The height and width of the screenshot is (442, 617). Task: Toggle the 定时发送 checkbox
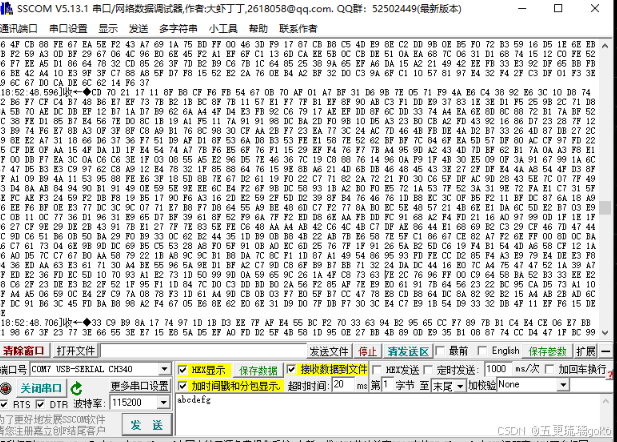[x=428, y=370]
